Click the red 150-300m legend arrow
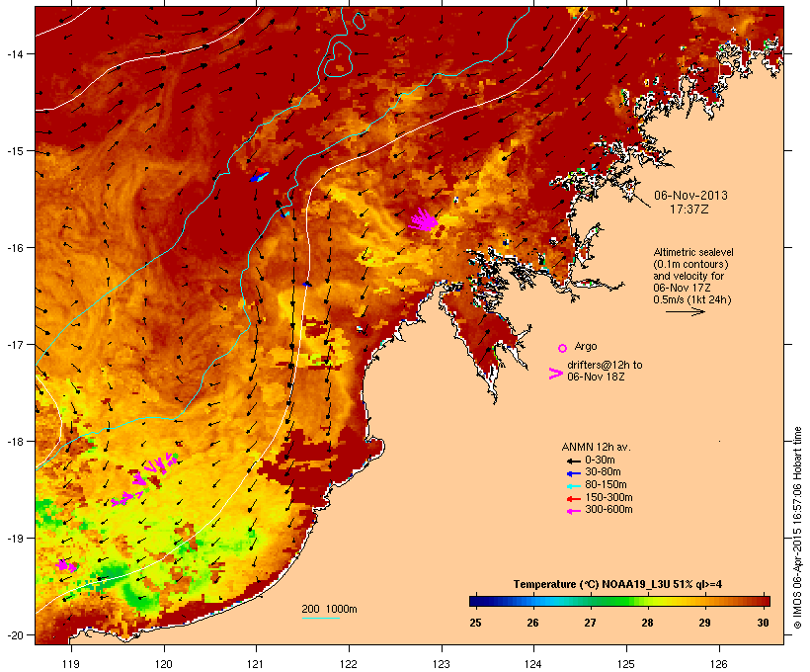Image resolution: width=810 pixels, height=672 pixels. [x=574, y=499]
